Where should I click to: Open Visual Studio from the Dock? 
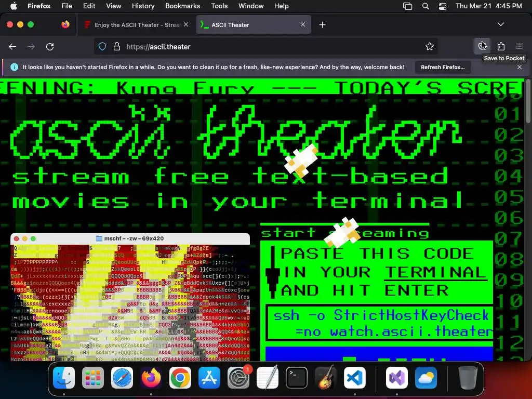tap(397, 378)
